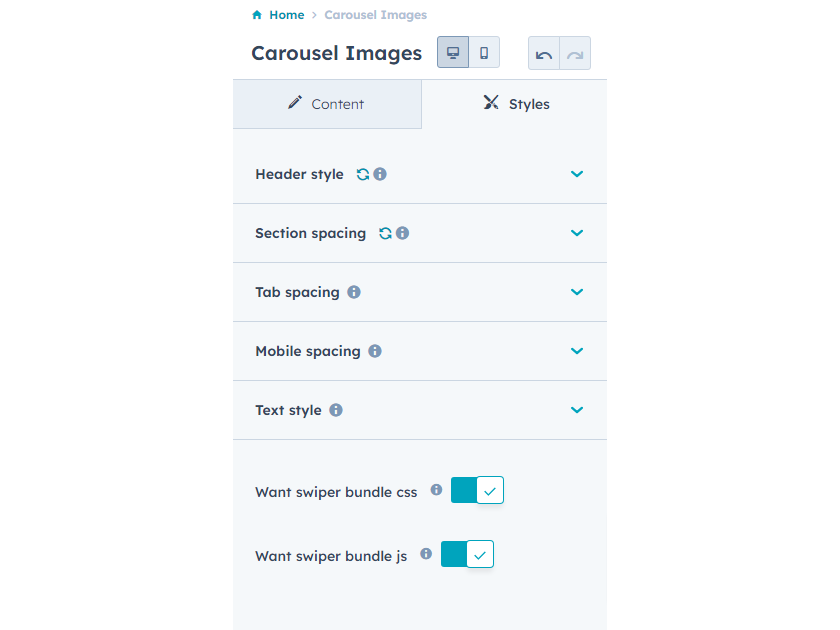This screenshot has width=840, height=630.
Task: Switch to the Content tab
Action: (327, 103)
